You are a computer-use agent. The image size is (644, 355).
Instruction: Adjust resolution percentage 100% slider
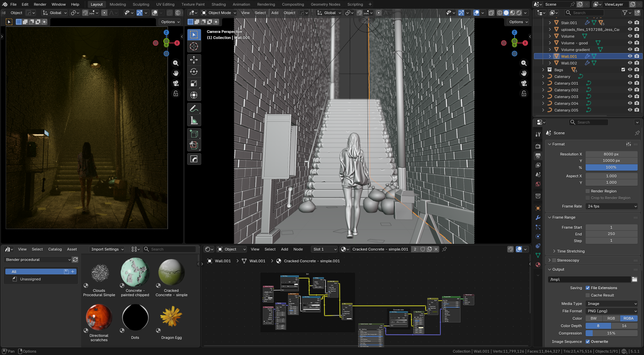[611, 167]
